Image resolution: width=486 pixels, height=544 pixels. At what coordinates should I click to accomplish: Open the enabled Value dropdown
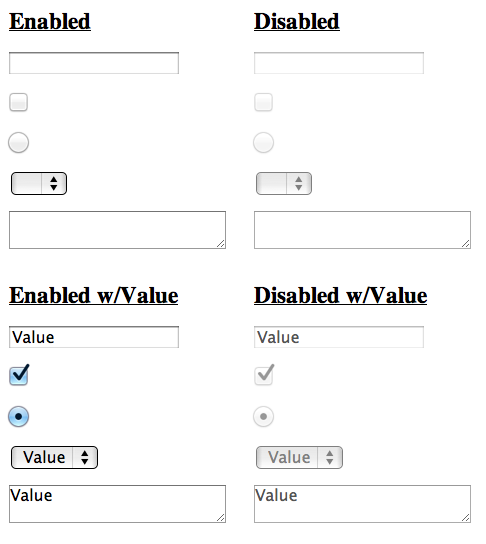tap(54, 458)
